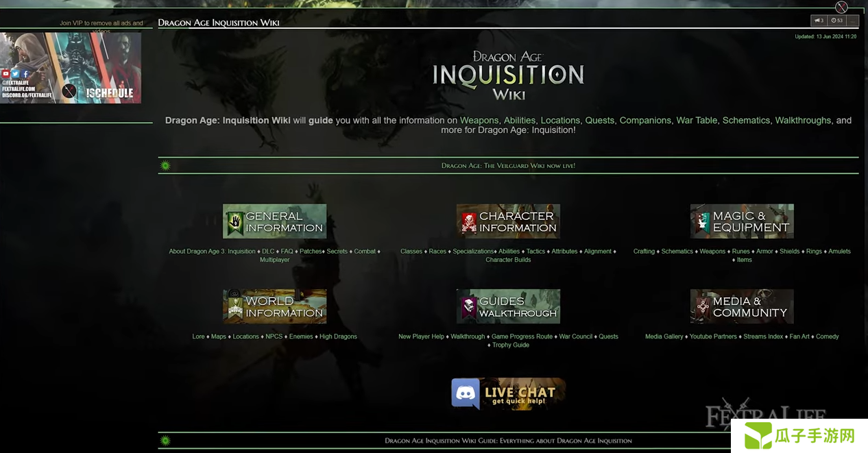Image resolution: width=868 pixels, height=453 pixels.
Task: Click the round Fextralife logo at top
Action: [x=841, y=7]
